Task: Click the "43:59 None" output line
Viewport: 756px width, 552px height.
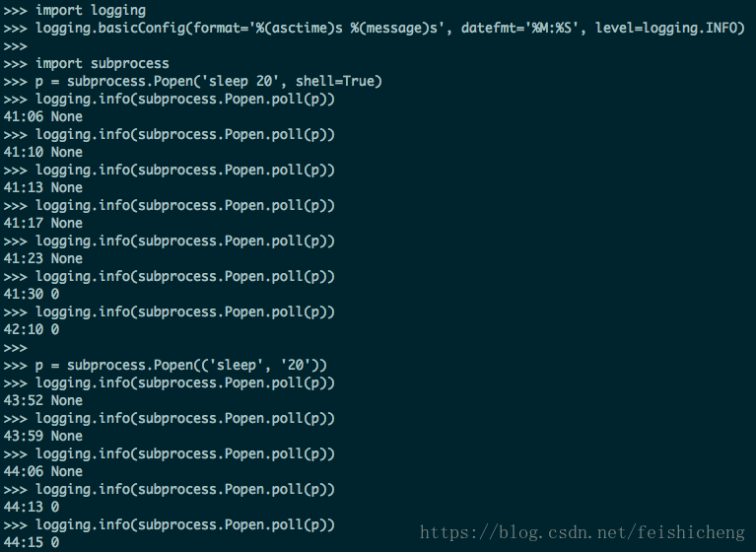Action: pos(43,437)
